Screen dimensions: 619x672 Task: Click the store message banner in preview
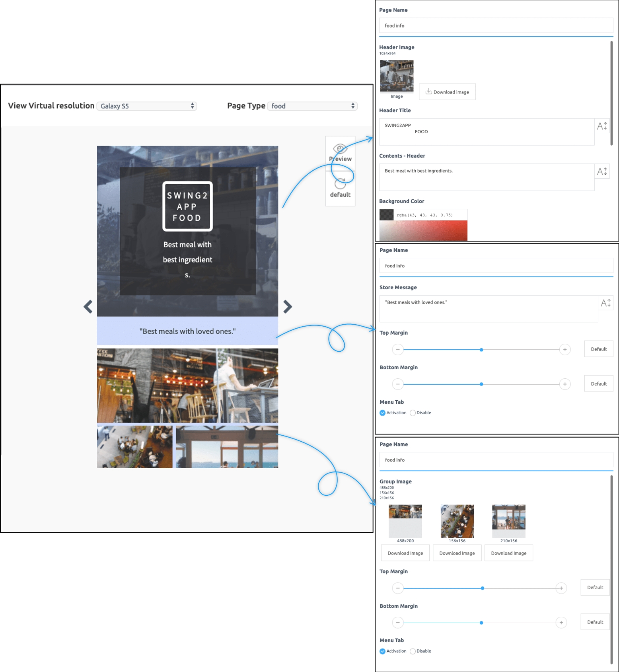pyautogui.click(x=187, y=331)
